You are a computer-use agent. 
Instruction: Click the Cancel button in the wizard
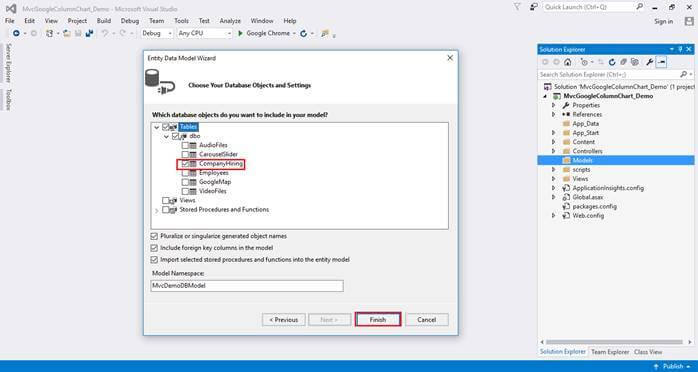[427, 319]
